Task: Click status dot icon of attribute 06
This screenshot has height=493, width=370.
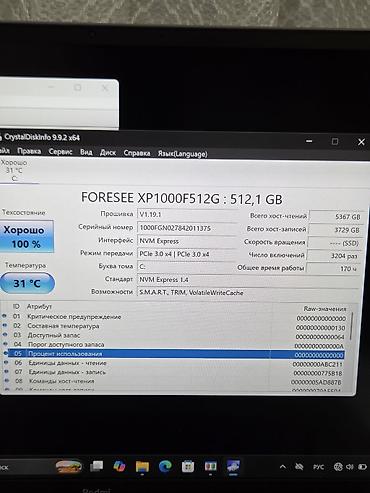Action: pos(6,362)
